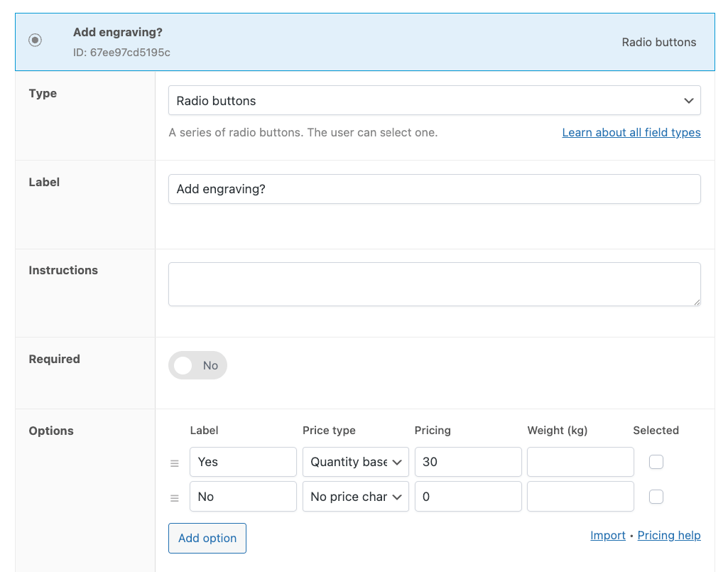Click the Pricing field showing 0
Viewport: 728px width, 572px height.
[469, 497]
